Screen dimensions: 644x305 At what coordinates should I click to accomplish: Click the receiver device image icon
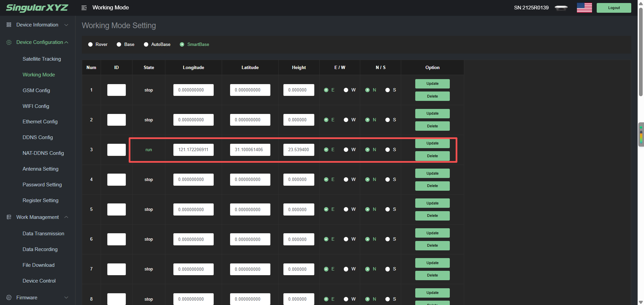(561, 8)
